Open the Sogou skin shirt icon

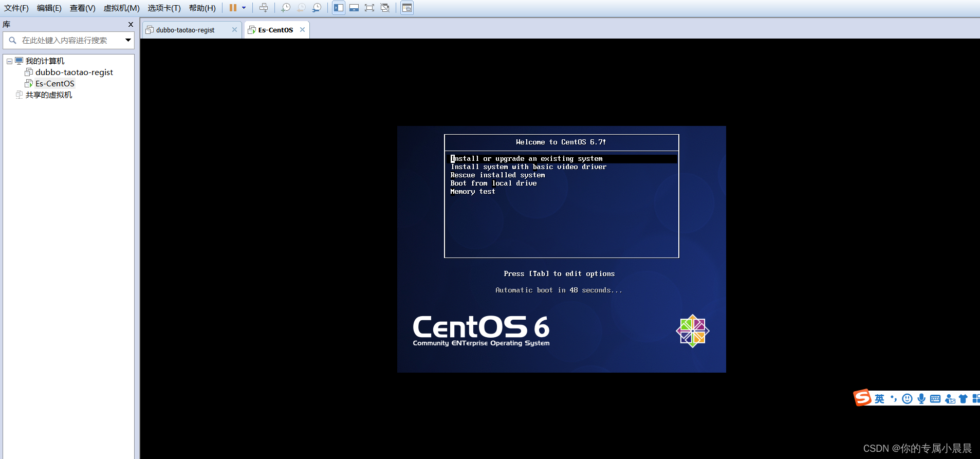point(963,399)
